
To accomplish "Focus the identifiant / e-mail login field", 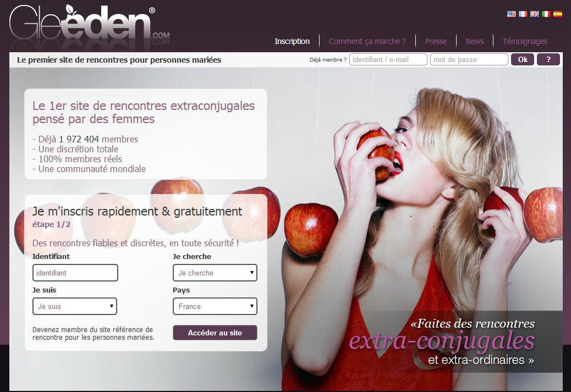I will (x=388, y=59).
